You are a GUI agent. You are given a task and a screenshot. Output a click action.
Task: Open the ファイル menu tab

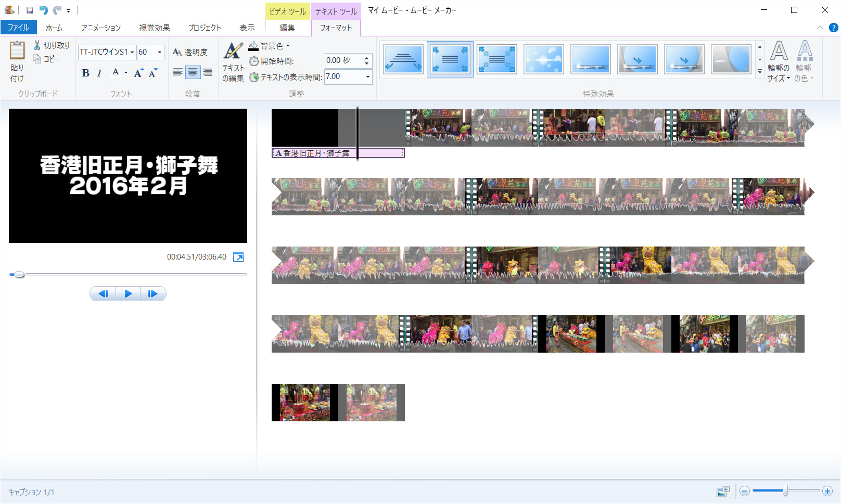click(18, 28)
